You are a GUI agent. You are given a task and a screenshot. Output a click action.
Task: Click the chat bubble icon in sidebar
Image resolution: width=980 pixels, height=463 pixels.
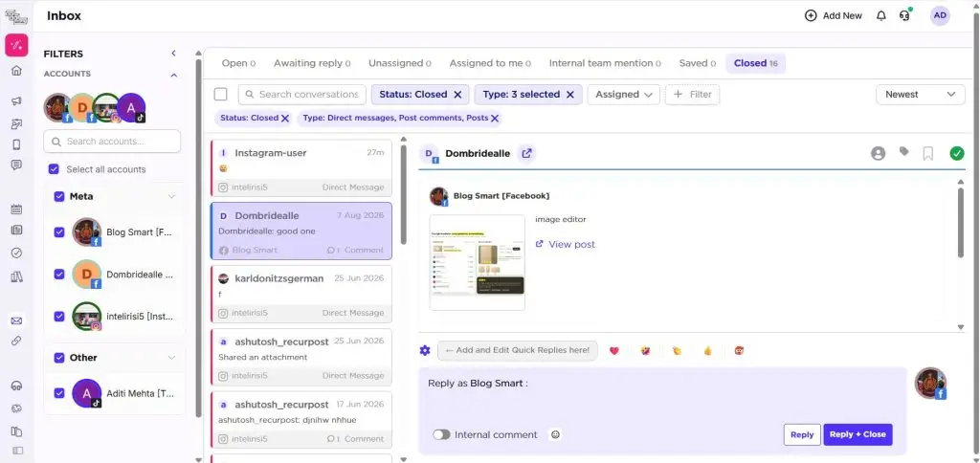coord(17,165)
